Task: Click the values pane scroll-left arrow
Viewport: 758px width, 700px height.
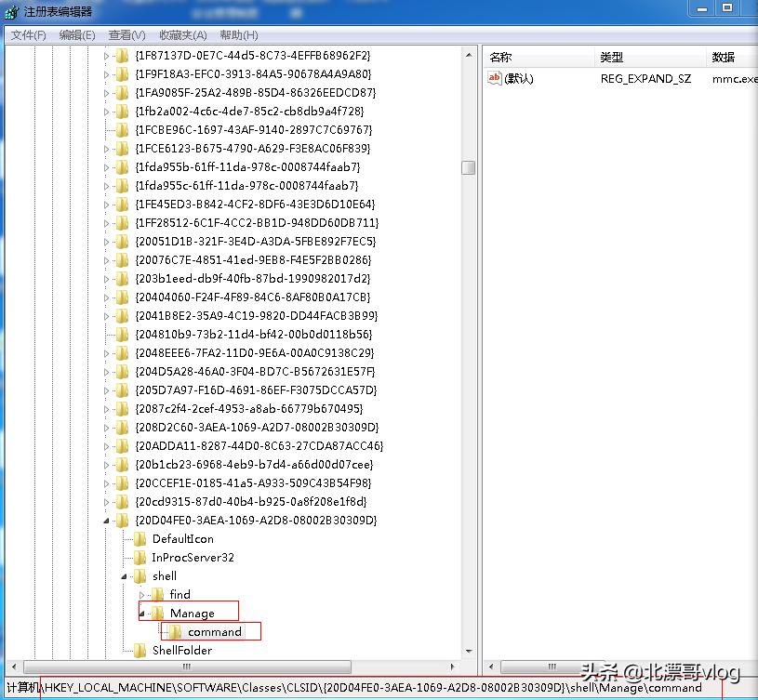Action: 491,667
